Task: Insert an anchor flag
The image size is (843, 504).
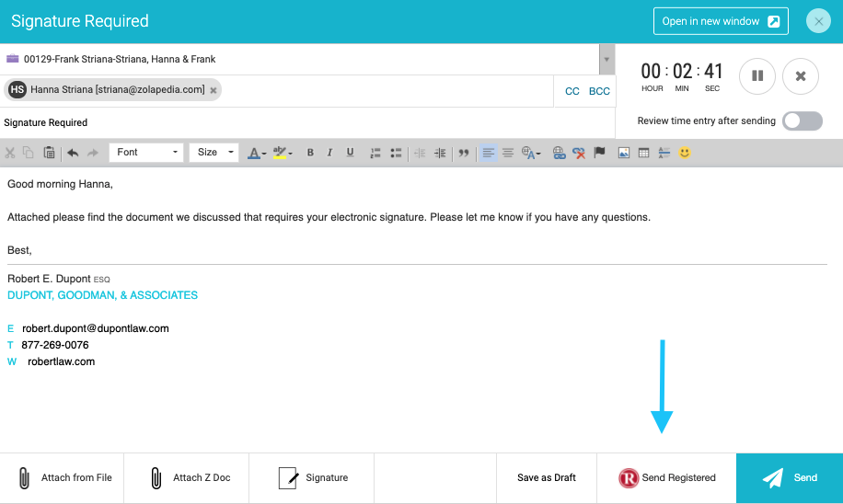Action: (599, 153)
